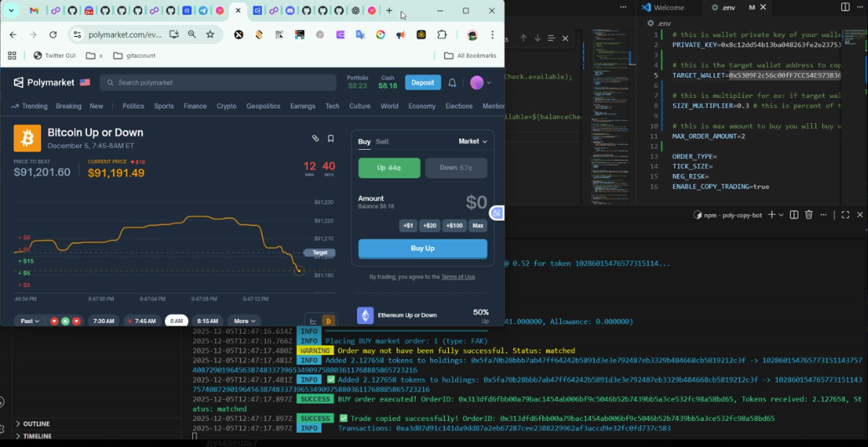Select the Crypto category
This screenshot has height=447, width=868.
(227, 105)
